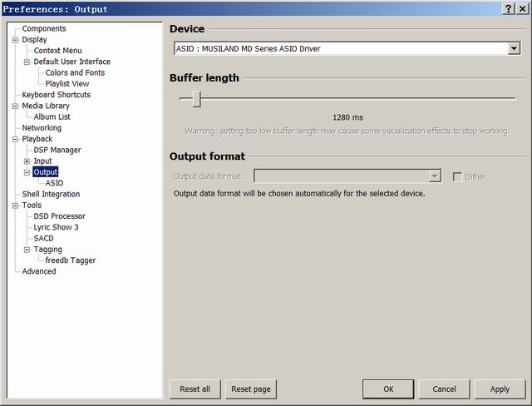
Task: Select Keyboard Shortcuts in the tree
Action: click(x=56, y=95)
